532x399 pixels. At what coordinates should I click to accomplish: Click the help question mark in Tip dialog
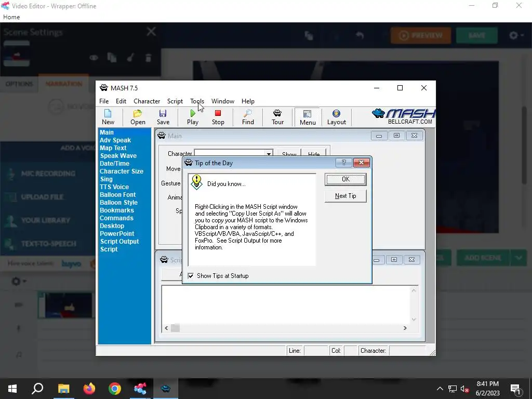pyautogui.click(x=343, y=163)
